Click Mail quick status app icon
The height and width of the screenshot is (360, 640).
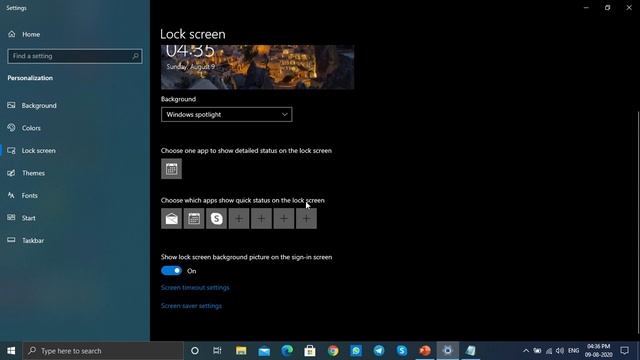click(x=171, y=218)
